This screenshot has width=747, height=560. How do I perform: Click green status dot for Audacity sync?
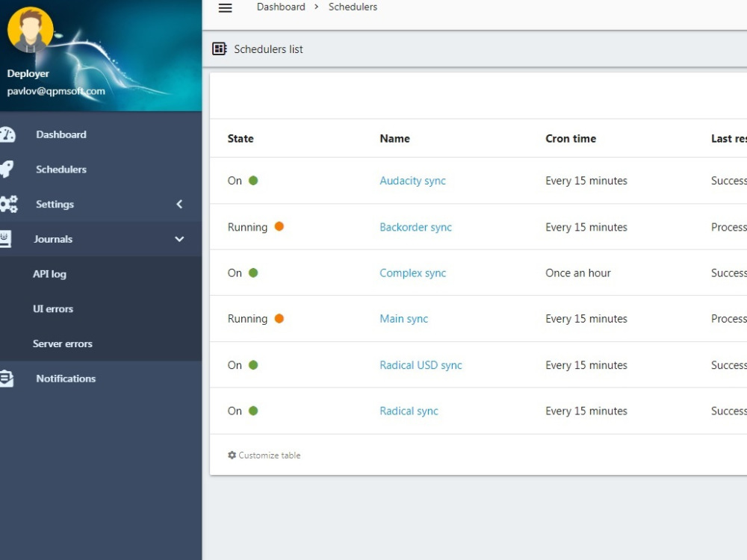click(x=253, y=181)
